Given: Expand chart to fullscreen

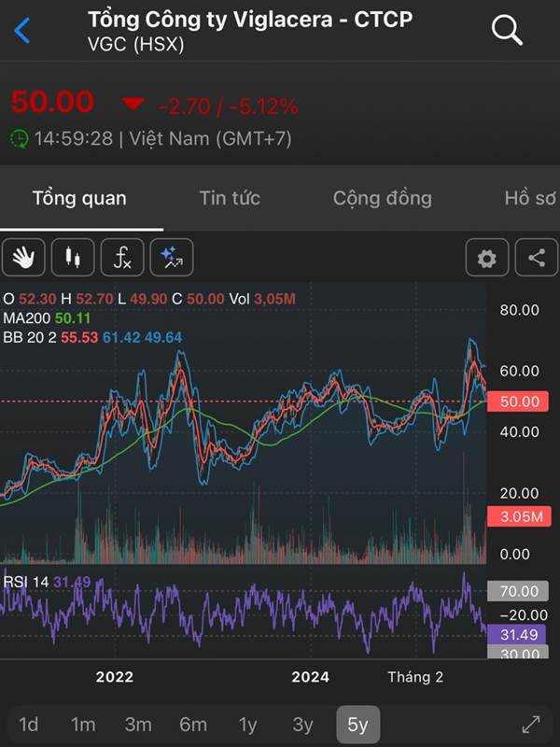Looking at the screenshot, I should tap(531, 725).
